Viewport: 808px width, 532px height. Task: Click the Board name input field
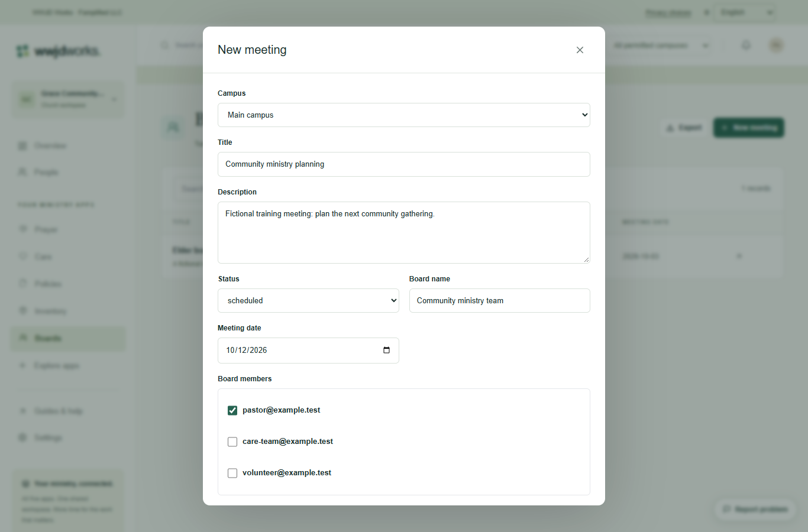pyautogui.click(x=500, y=301)
